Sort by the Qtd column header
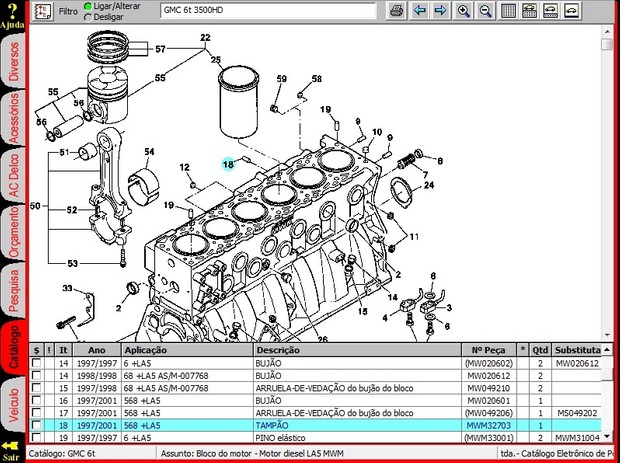This screenshot has width=620, height=463. 540,350
